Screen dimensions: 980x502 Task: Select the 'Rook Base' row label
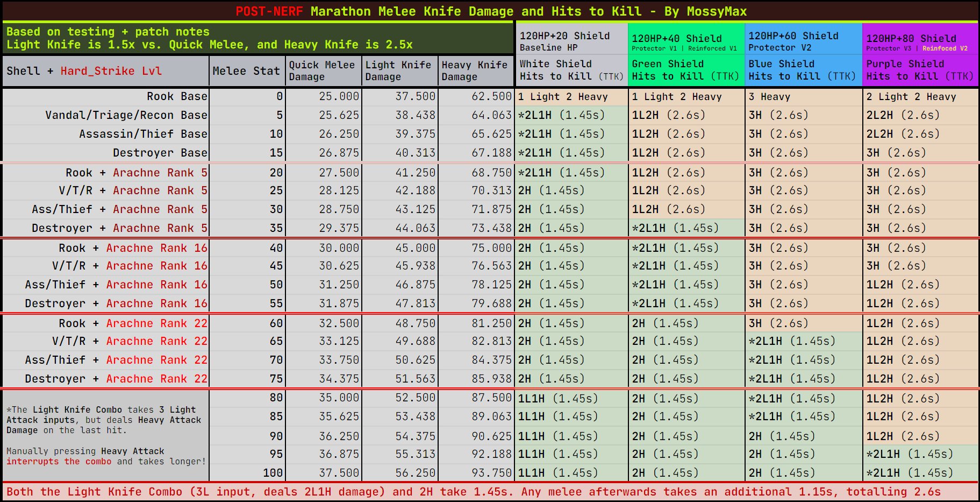[x=177, y=96]
